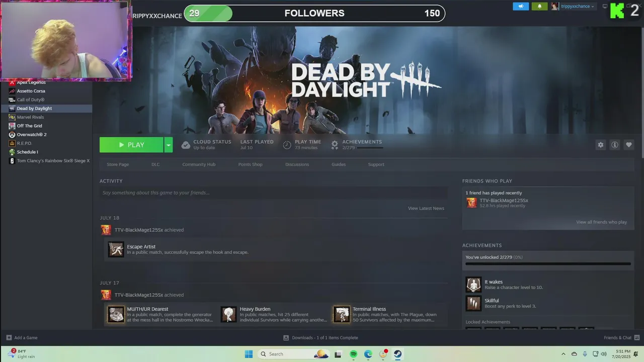The image size is (644, 362).
Task: Click the trippyxxchance profile avatar
Action: click(555, 6)
